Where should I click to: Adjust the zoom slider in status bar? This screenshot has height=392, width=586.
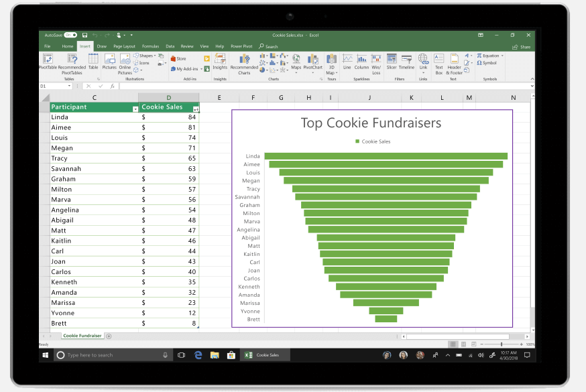[x=501, y=344]
